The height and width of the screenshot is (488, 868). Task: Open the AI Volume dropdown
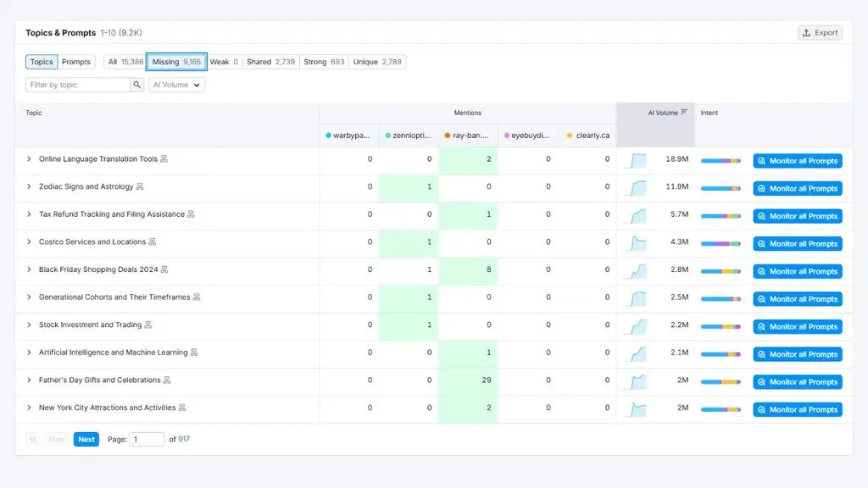point(176,85)
